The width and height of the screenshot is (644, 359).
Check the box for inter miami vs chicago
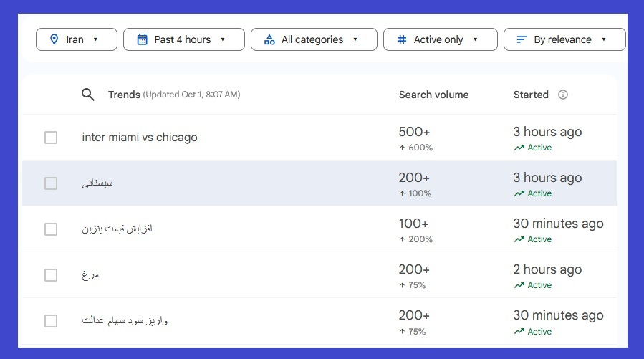click(51, 138)
